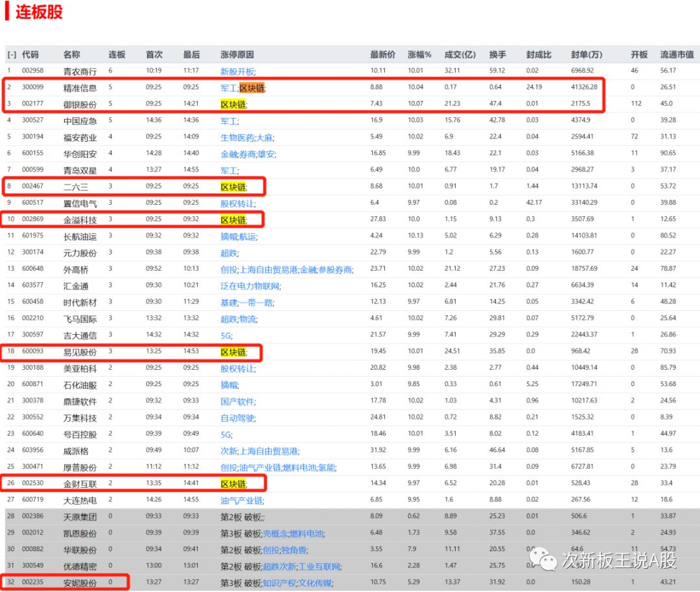Sort by the 换手 column header
700x592 pixels.
pyautogui.click(x=497, y=55)
